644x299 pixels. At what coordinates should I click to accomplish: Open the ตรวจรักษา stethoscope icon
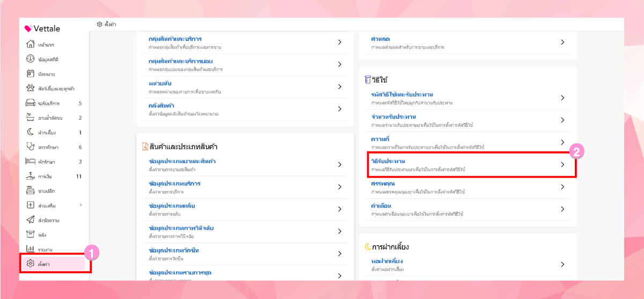coord(31,147)
